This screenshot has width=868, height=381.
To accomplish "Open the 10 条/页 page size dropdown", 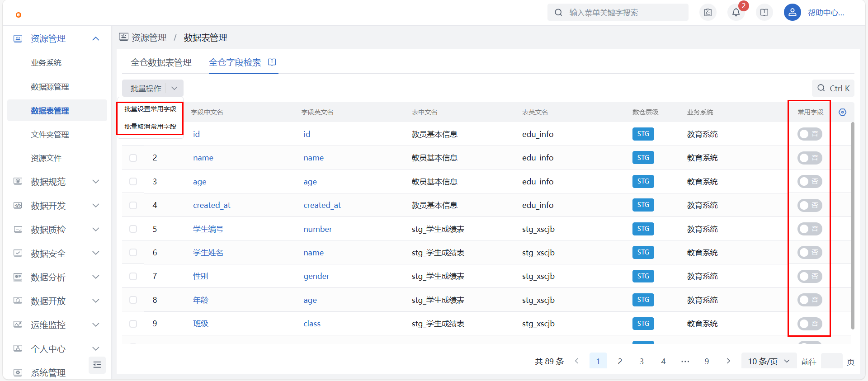I will click(x=769, y=361).
